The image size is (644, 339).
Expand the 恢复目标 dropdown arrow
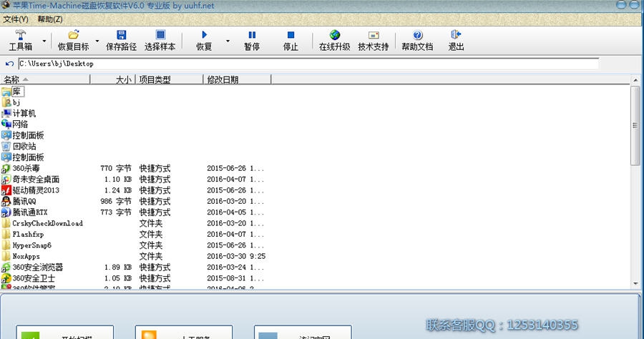(97, 41)
